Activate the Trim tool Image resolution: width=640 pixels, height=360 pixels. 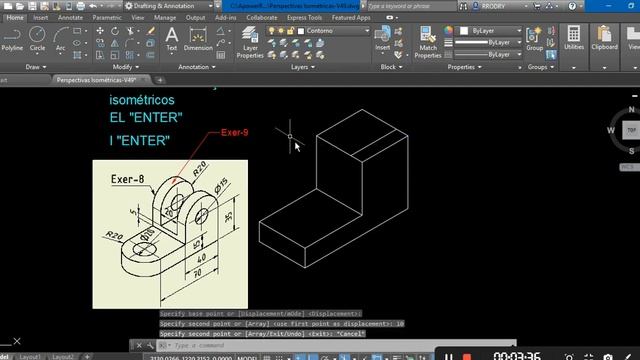130,31
